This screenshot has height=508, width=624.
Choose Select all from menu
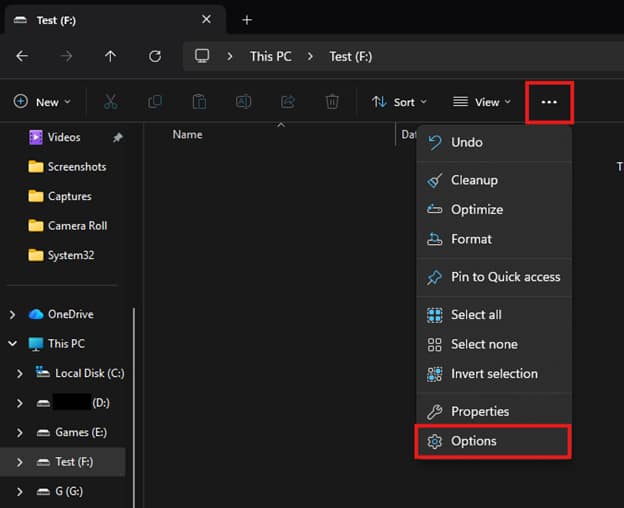click(493, 315)
